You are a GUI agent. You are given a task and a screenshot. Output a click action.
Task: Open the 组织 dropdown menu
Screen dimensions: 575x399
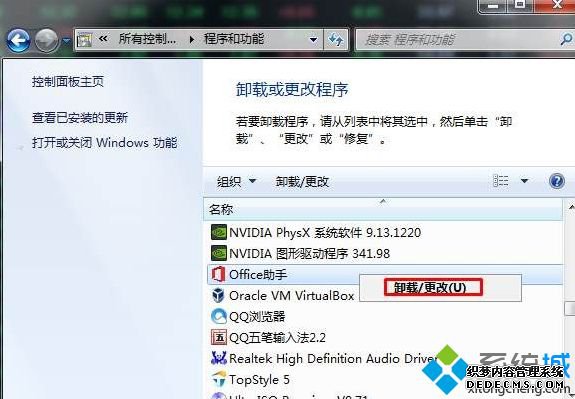236,181
